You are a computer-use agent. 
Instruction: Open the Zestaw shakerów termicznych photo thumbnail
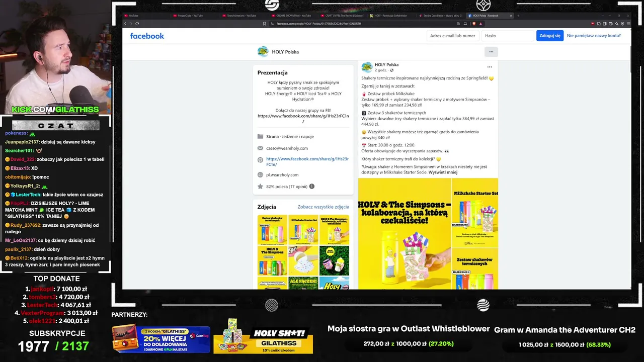click(x=272, y=230)
